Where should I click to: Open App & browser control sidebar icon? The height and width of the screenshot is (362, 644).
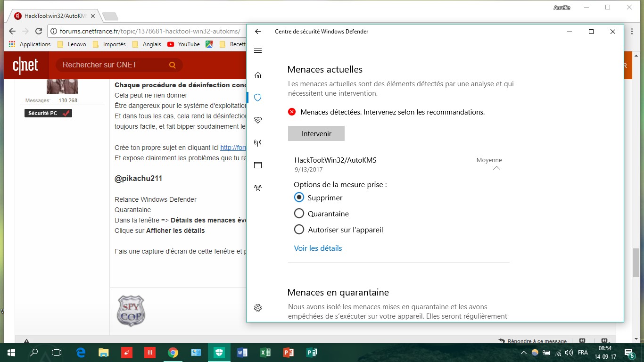[x=257, y=165]
